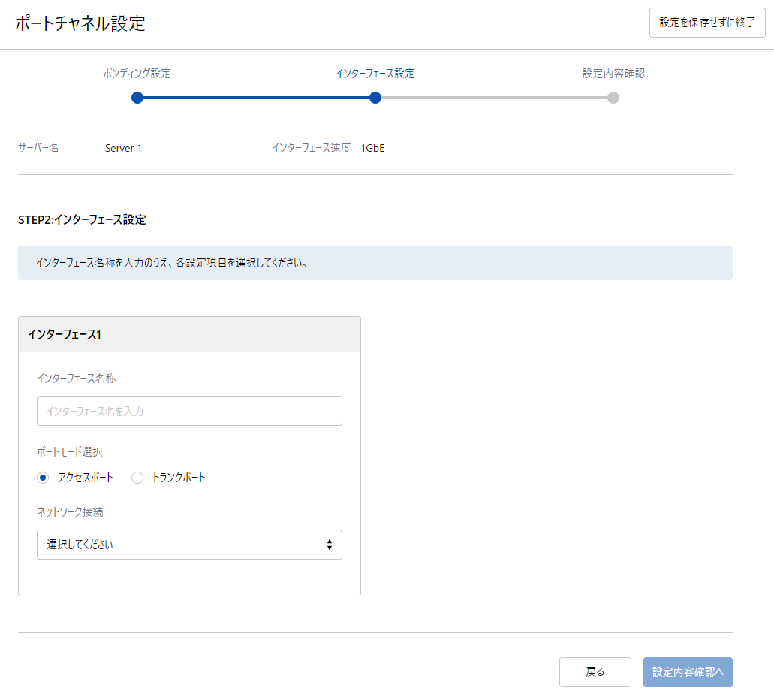This screenshot has height=700, width=774.
Task: Click the 1GbE interface speed value
Action: pos(372,148)
